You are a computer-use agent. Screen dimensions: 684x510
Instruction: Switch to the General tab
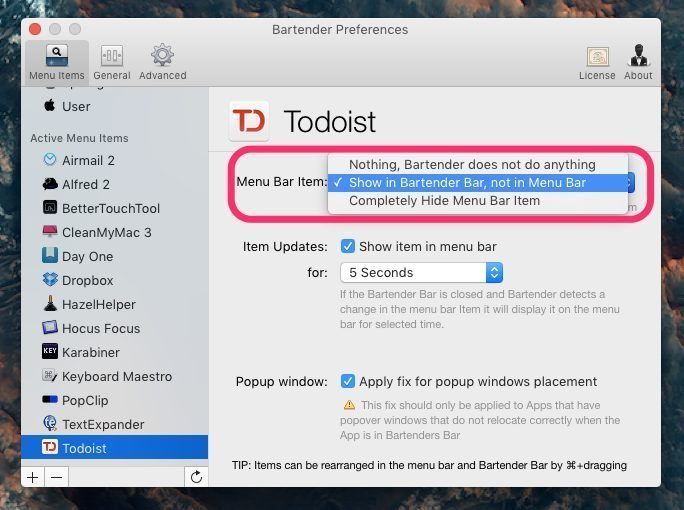[112, 63]
